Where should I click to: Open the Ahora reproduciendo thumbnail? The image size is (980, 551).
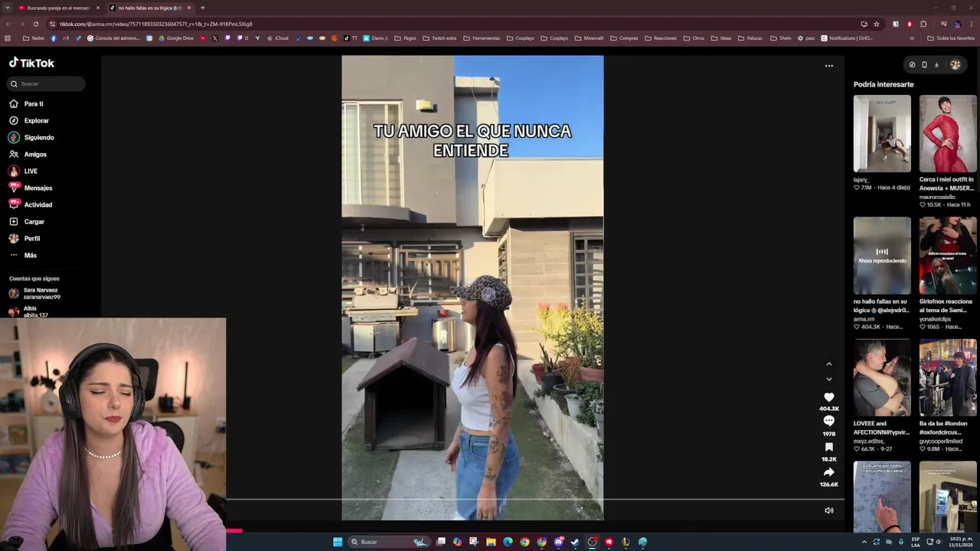point(882,256)
